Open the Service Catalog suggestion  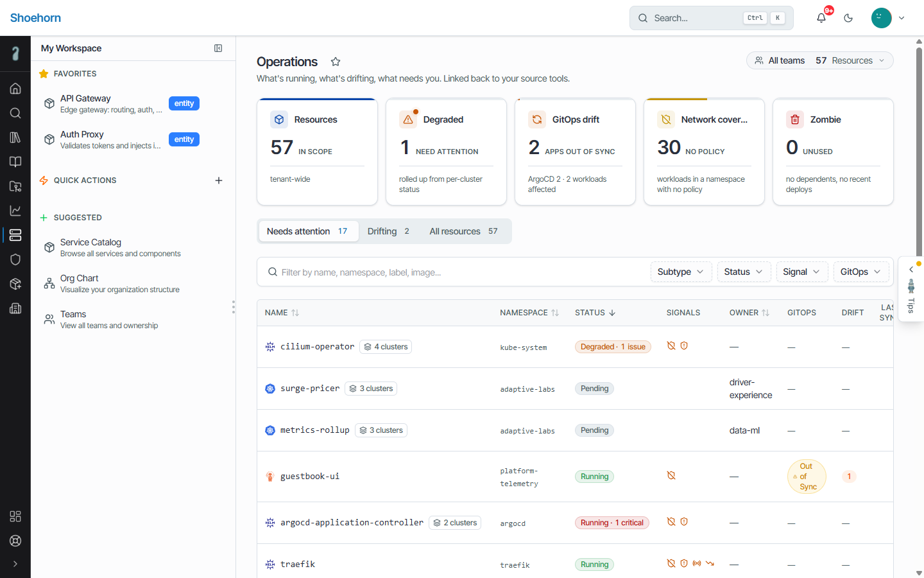(x=122, y=247)
